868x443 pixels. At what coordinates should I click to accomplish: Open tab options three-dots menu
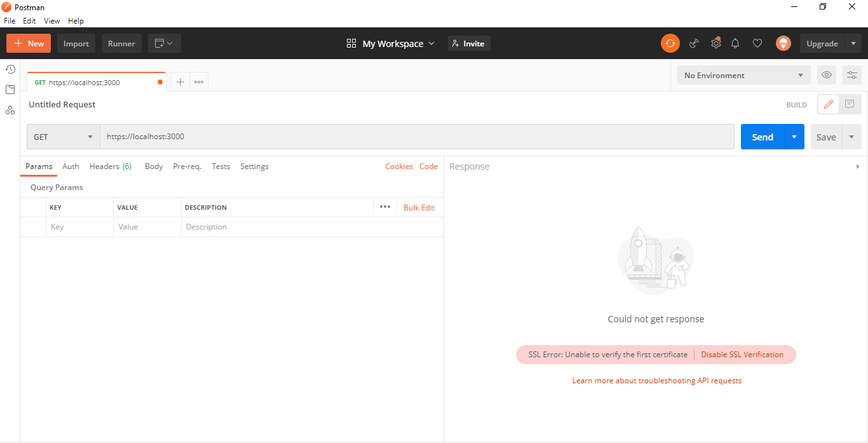[199, 82]
